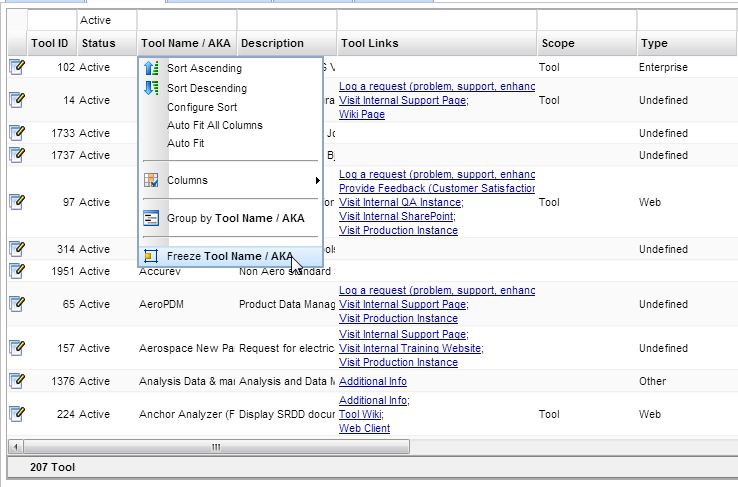Open the edit icon beside tool 97

(16, 202)
